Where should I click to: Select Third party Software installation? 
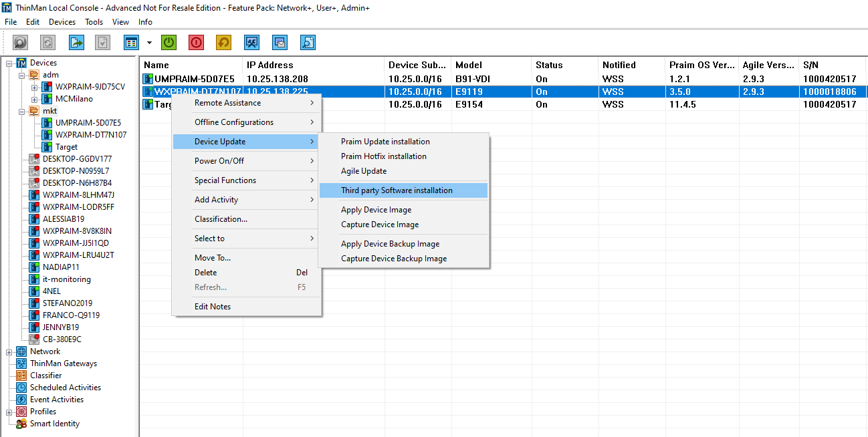[404, 190]
